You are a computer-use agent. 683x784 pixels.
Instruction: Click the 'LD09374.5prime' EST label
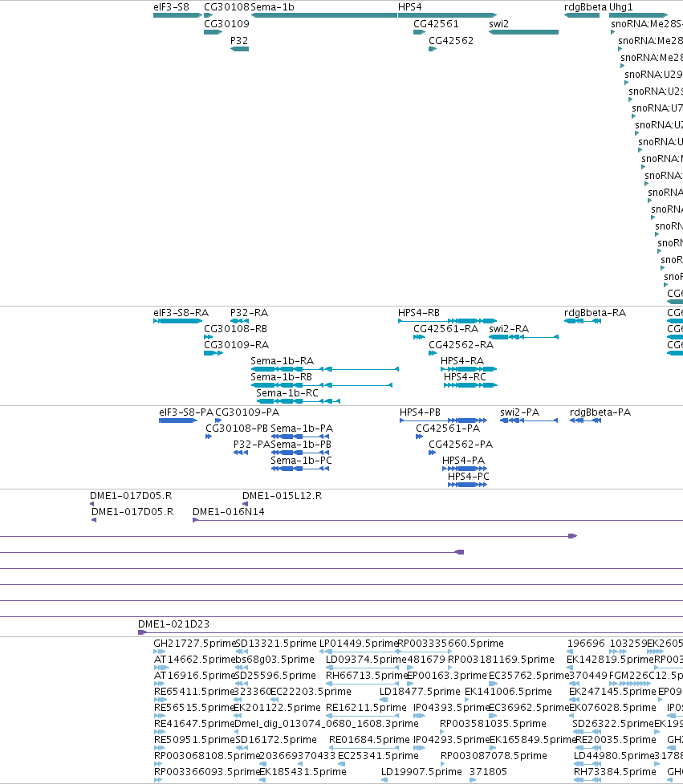pos(366,659)
